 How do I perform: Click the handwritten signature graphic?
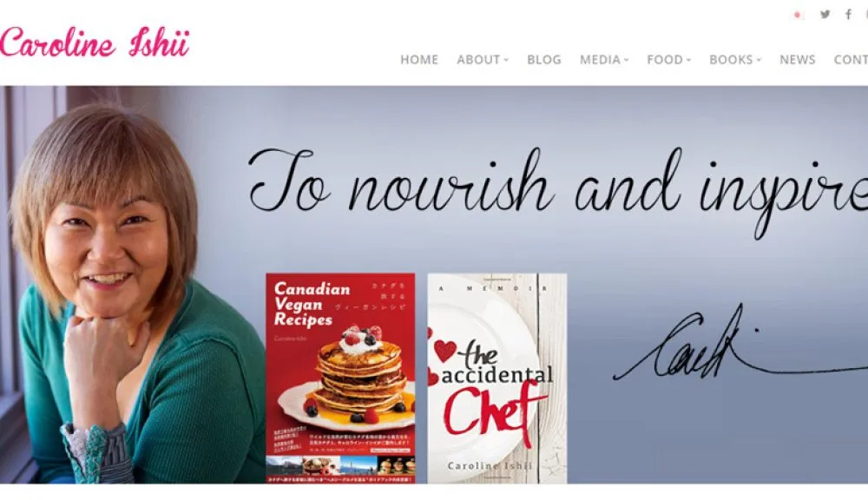[x=740, y=344]
